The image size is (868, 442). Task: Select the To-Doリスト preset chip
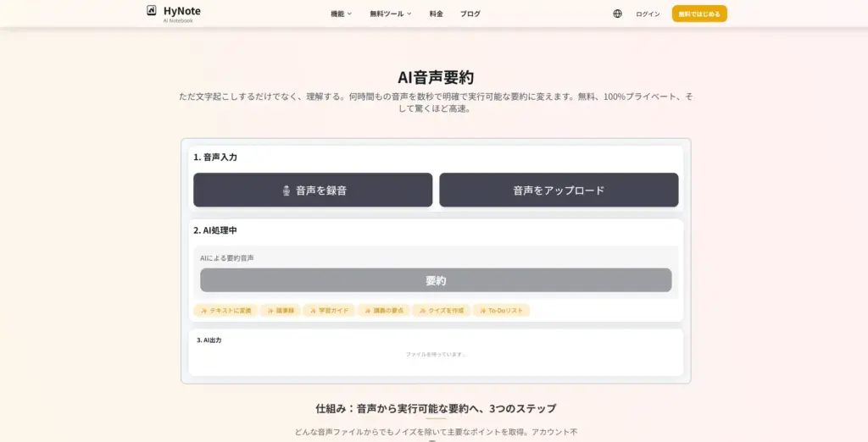point(501,311)
